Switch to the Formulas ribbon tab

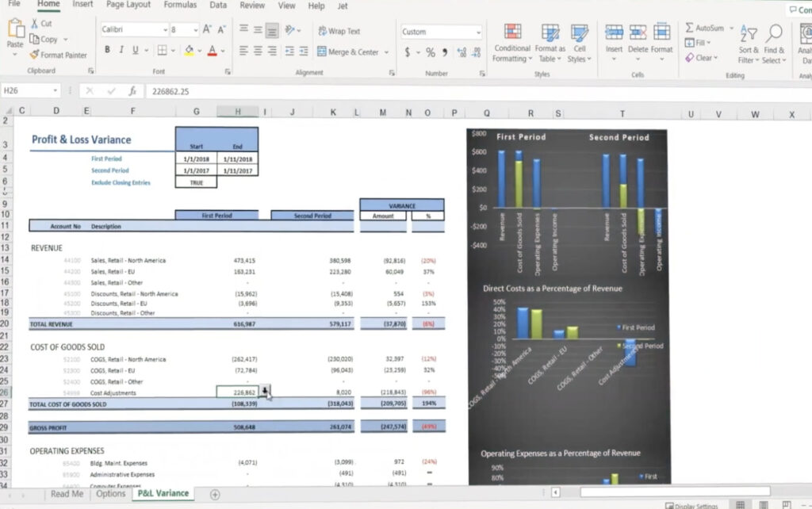coord(180,6)
